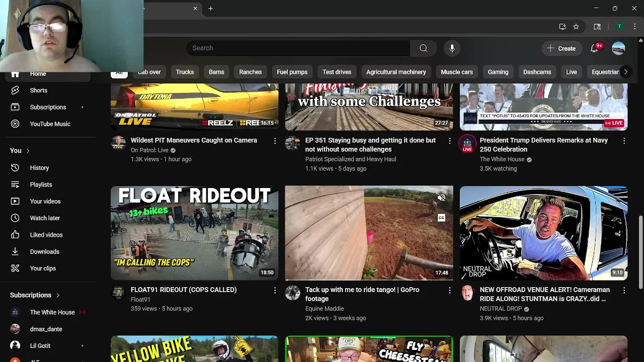This screenshot has height=362, width=644.
Task: Click Float91 channel avatar
Action: 118,293
